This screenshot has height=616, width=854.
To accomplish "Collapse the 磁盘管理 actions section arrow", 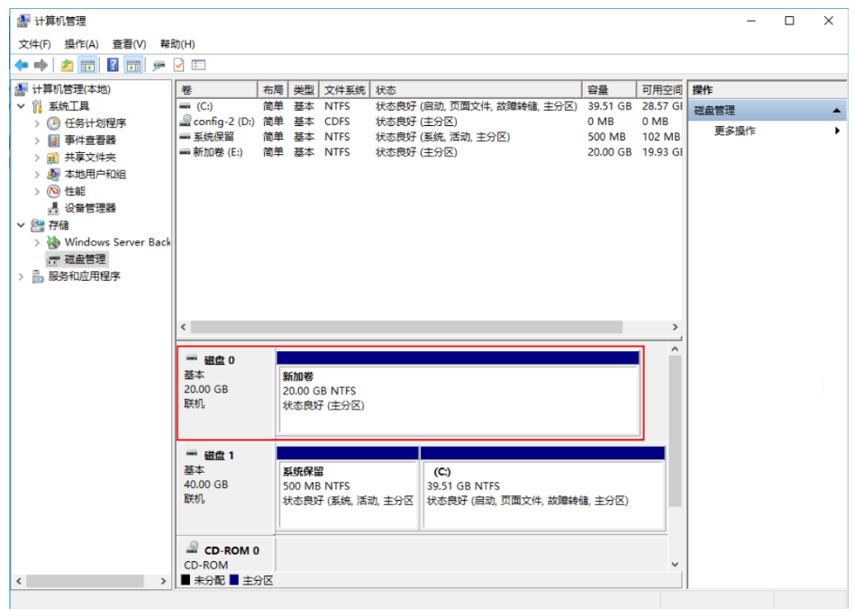I will pyautogui.click(x=837, y=111).
